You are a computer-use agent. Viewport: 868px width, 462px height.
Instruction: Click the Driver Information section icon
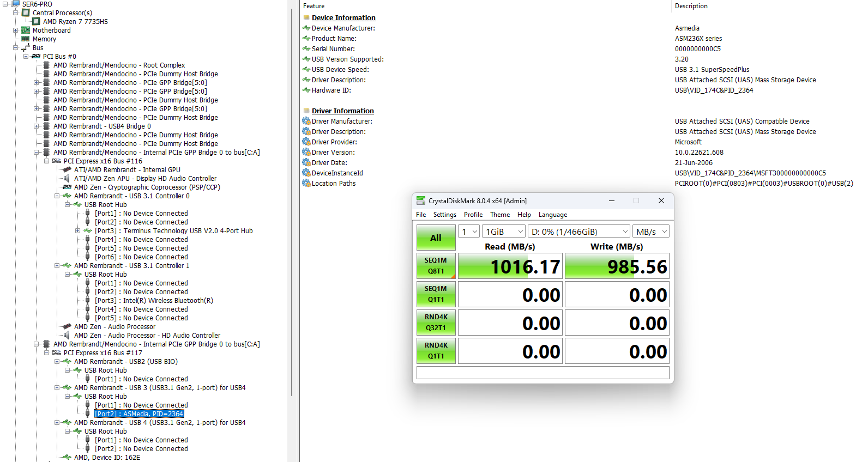click(306, 111)
